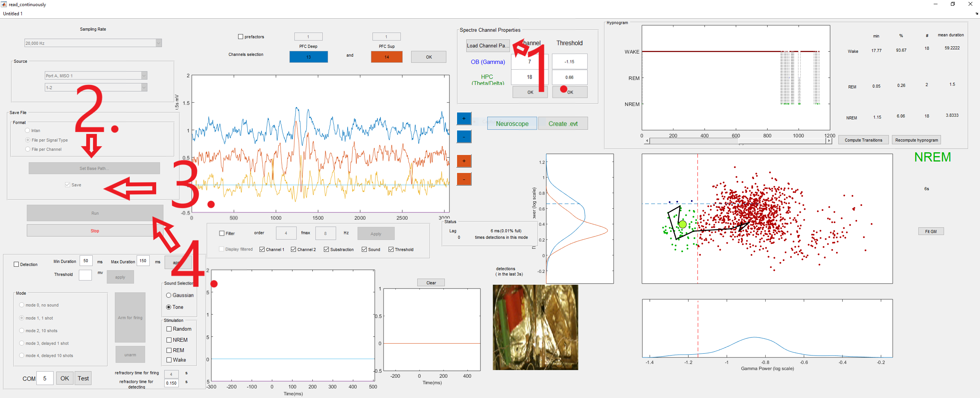Viewport: 980px width, 398px height.
Task: Click the blue minus icon to shrink PFC Deep trace
Action: click(x=464, y=136)
